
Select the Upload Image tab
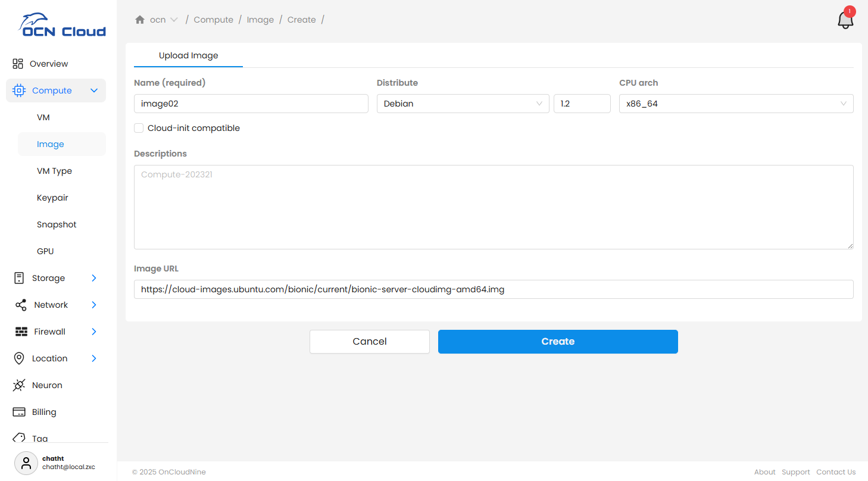point(188,55)
